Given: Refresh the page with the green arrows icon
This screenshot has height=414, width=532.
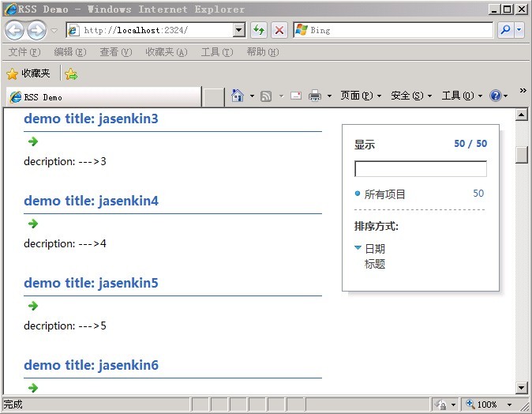Looking at the screenshot, I should pyautogui.click(x=259, y=30).
